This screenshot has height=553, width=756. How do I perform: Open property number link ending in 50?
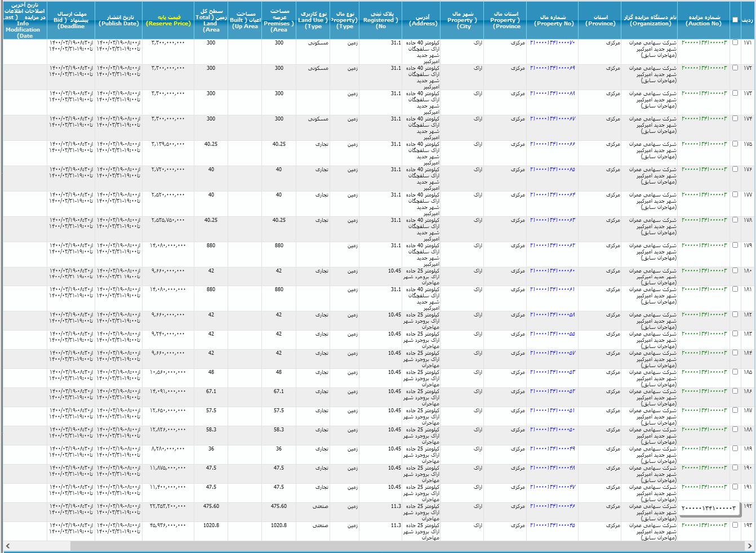pos(553,430)
